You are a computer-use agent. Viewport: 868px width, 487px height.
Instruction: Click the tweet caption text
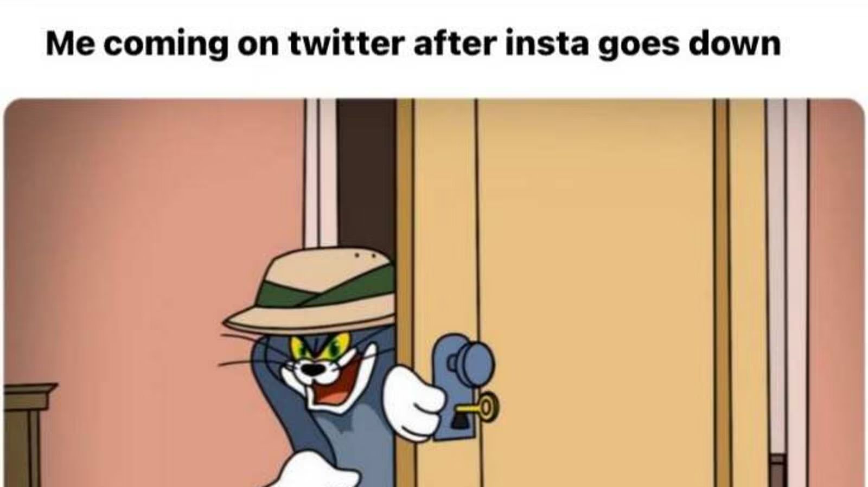(x=413, y=44)
